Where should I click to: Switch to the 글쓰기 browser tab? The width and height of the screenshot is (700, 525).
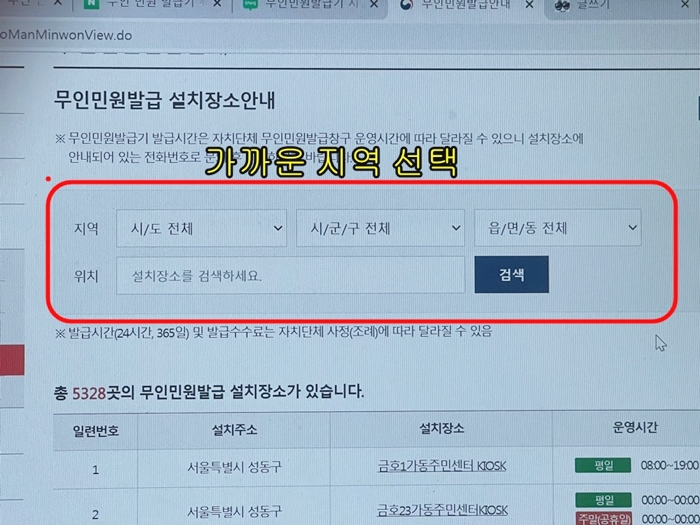point(621,6)
